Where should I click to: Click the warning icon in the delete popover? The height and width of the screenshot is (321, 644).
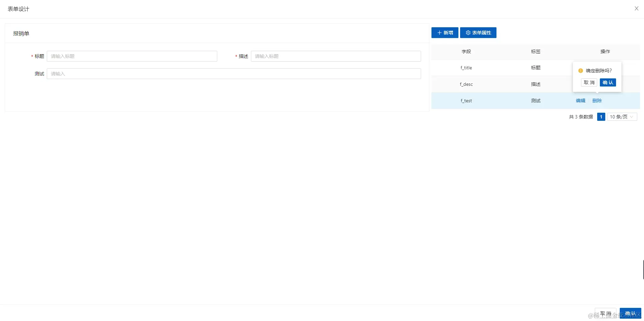click(580, 71)
